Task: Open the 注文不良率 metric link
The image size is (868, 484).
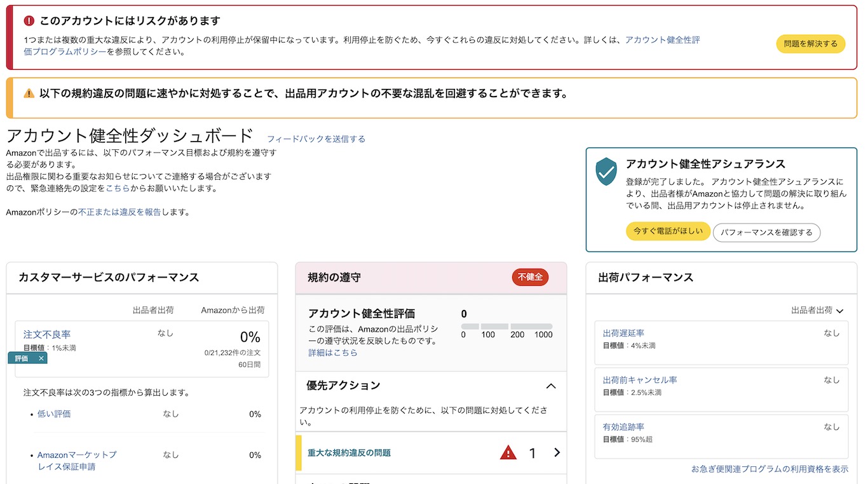Action: point(47,334)
